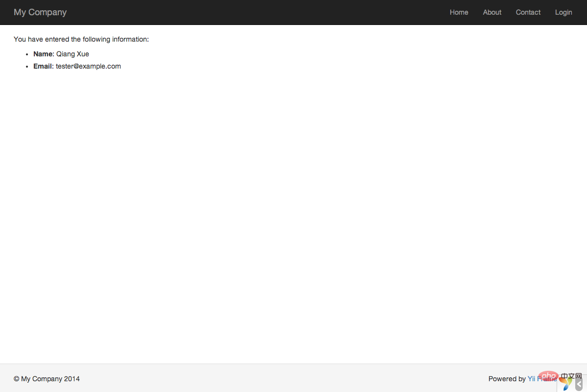Click the My Company brand title

pos(40,12)
